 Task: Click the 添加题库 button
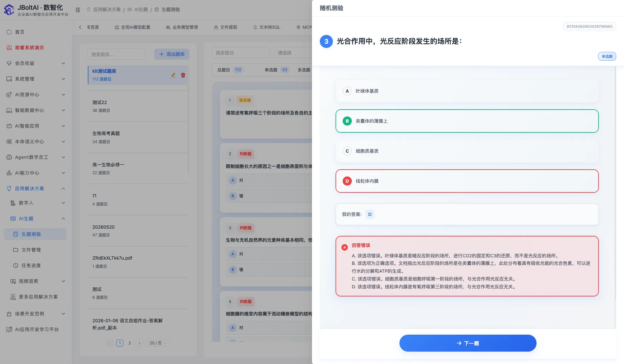coord(172,54)
